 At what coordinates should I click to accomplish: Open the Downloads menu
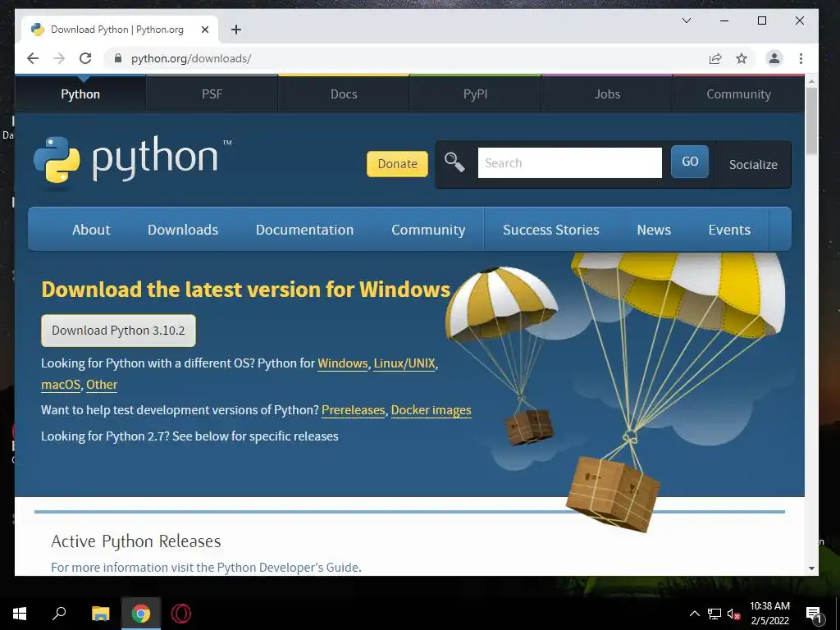(183, 230)
